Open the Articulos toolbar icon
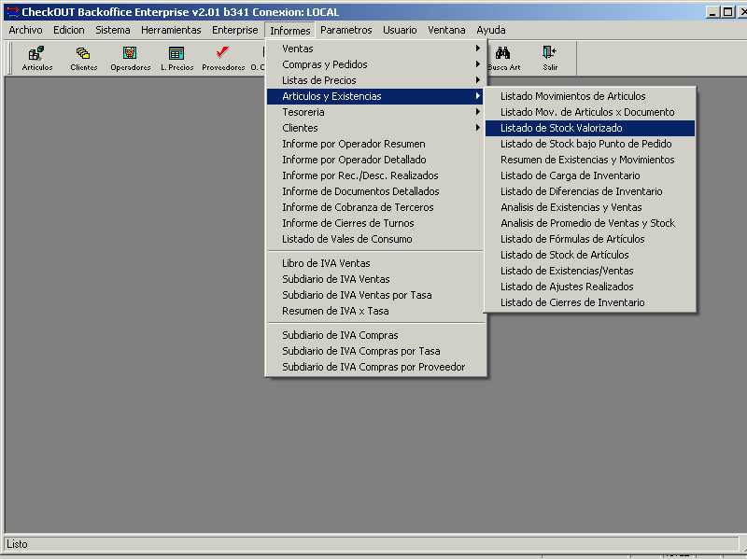 point(36,59)
